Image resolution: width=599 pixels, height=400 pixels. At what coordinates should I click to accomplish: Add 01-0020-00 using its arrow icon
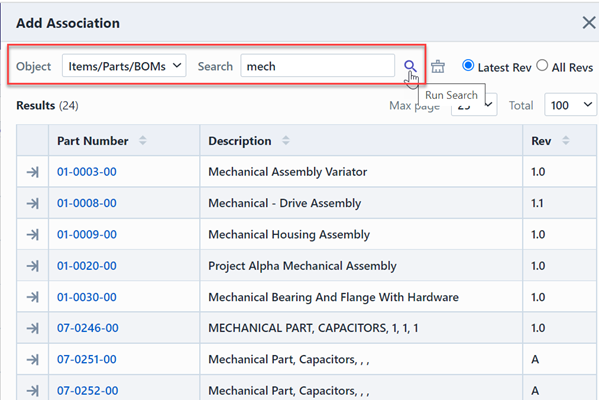[x=33, y=266]
